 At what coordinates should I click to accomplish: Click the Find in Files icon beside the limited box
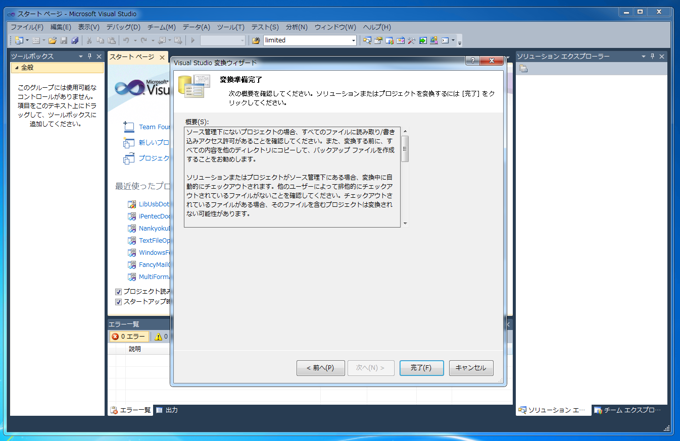pos(256,40)
